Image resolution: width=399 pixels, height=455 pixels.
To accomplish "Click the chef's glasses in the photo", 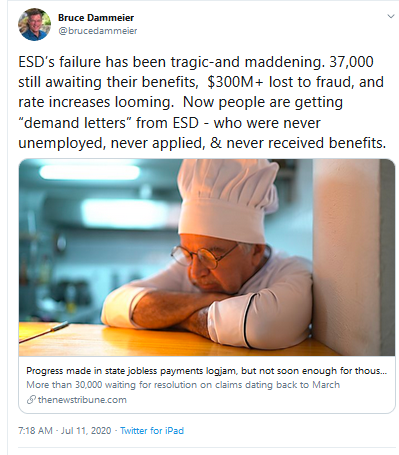I will pyautogui.click(x=203, y=255).
